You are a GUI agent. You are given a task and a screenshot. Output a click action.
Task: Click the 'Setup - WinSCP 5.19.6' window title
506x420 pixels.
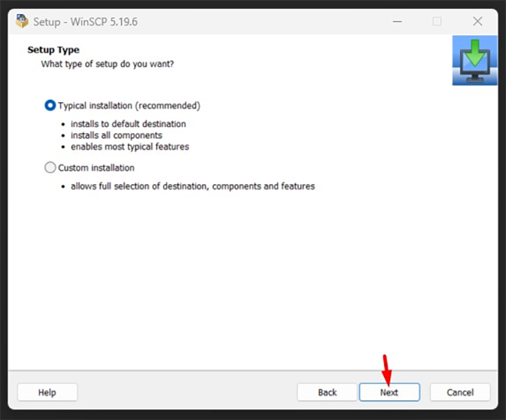[86, 22]
